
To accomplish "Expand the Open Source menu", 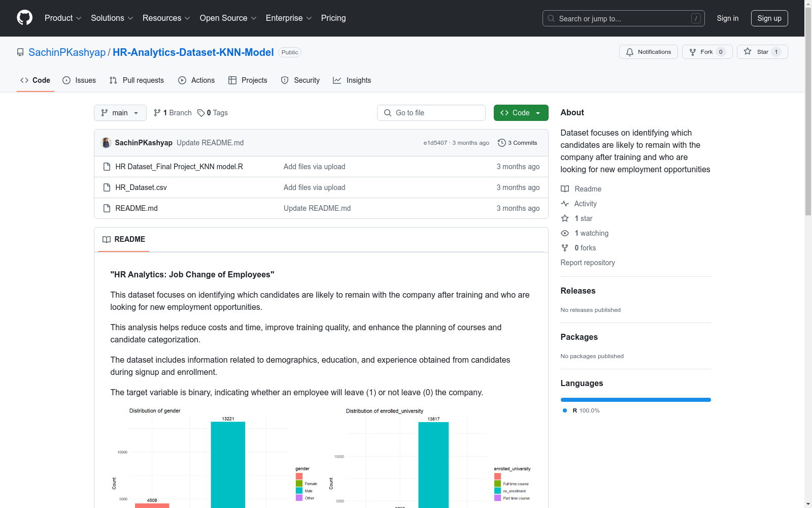I will tap(228, 18).
